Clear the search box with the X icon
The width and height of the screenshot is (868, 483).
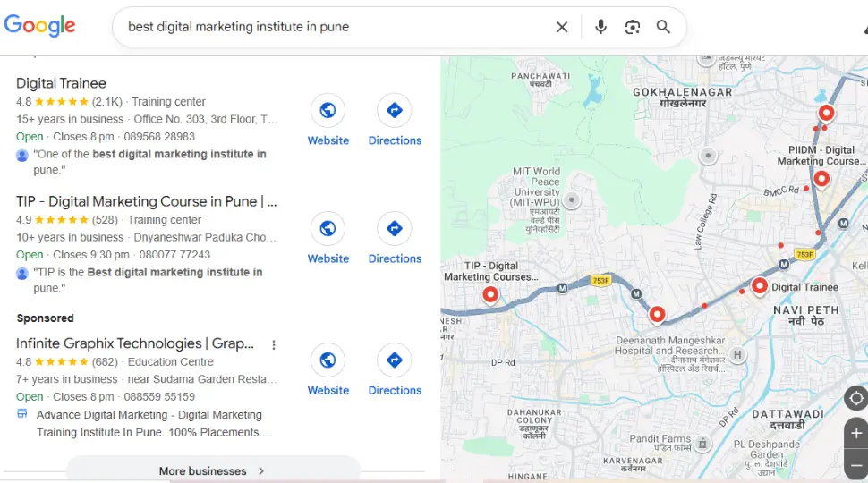(x=562, y=27)
